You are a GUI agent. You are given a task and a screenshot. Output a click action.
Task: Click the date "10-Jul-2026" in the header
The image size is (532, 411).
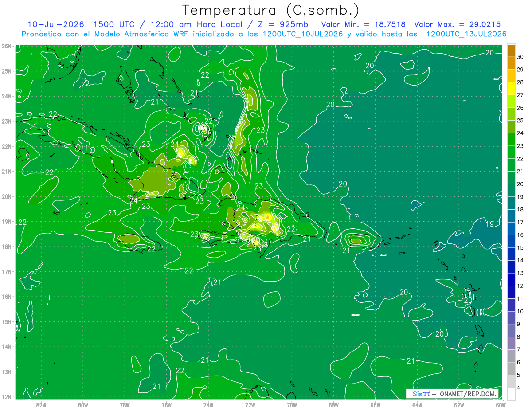[55, 24]
